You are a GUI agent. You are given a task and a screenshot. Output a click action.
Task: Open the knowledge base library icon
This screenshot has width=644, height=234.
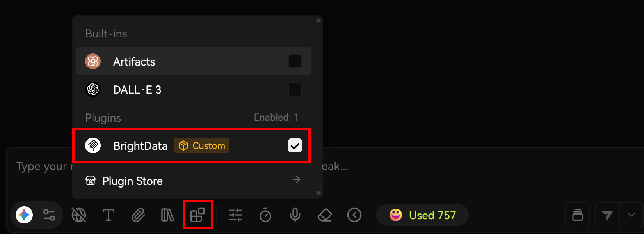(x=167, y=215)
